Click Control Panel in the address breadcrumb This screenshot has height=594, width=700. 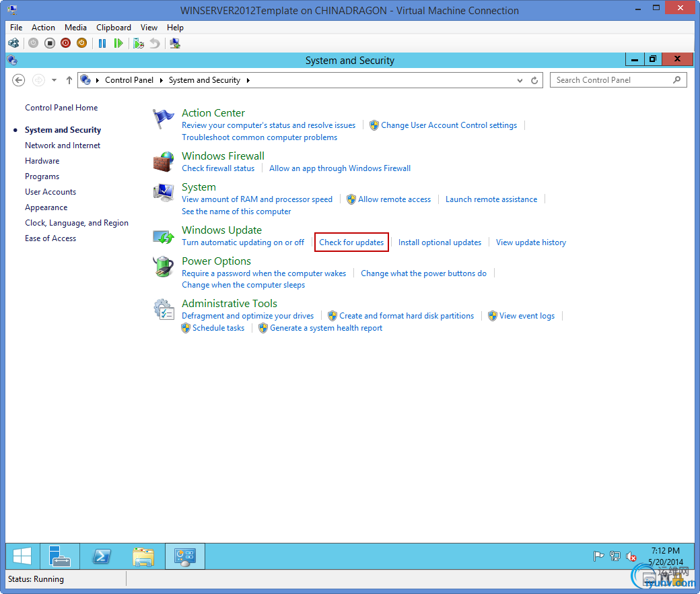(x=129, y=80)
